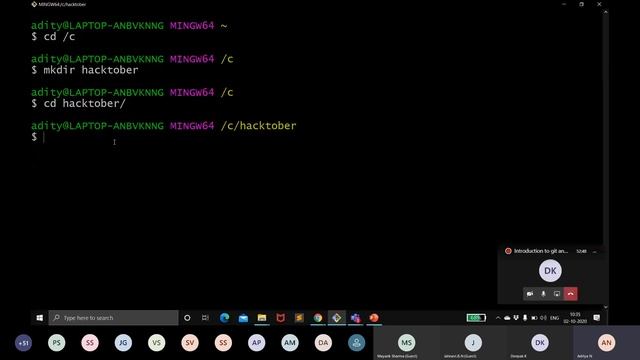Select the Mayank Sharma (Guest) tile
The height and width of the screenshot is (360, 640).
[x=407, y=343]
